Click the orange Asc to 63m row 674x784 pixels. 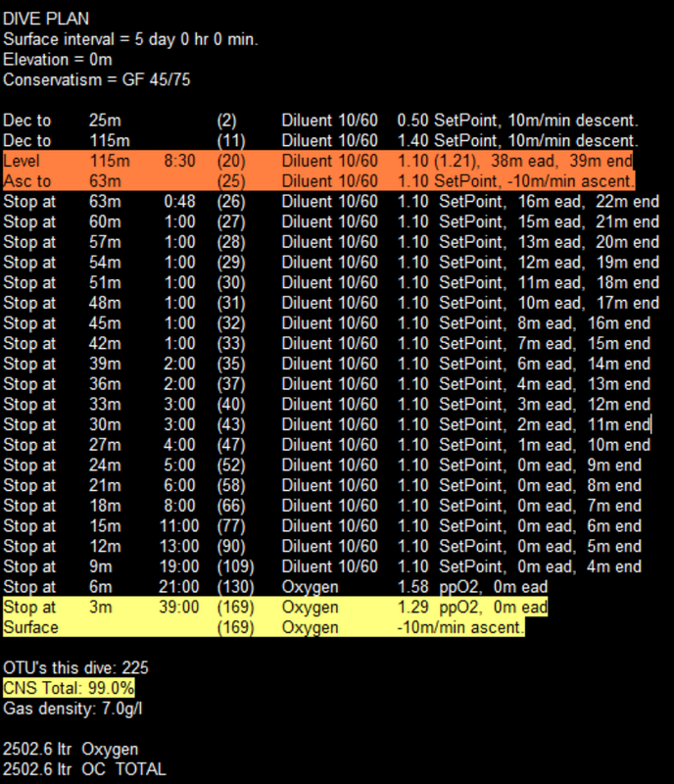tap(318, 181)
